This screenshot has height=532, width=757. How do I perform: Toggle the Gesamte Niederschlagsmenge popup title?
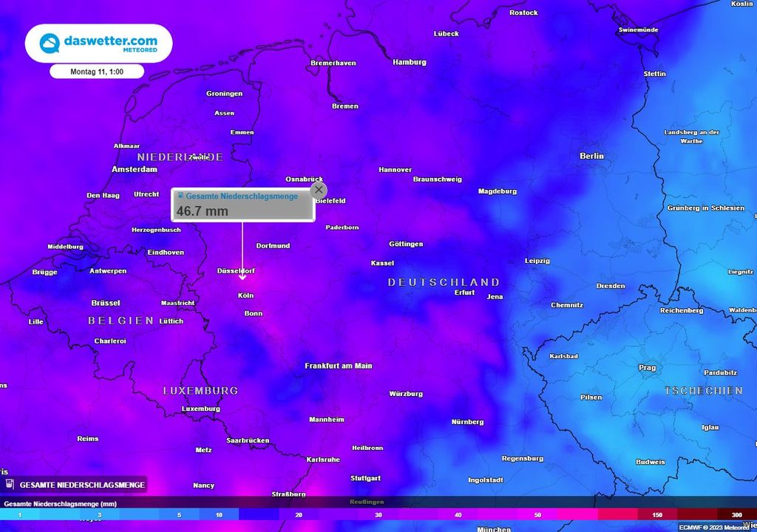click(x=242, y=196)
